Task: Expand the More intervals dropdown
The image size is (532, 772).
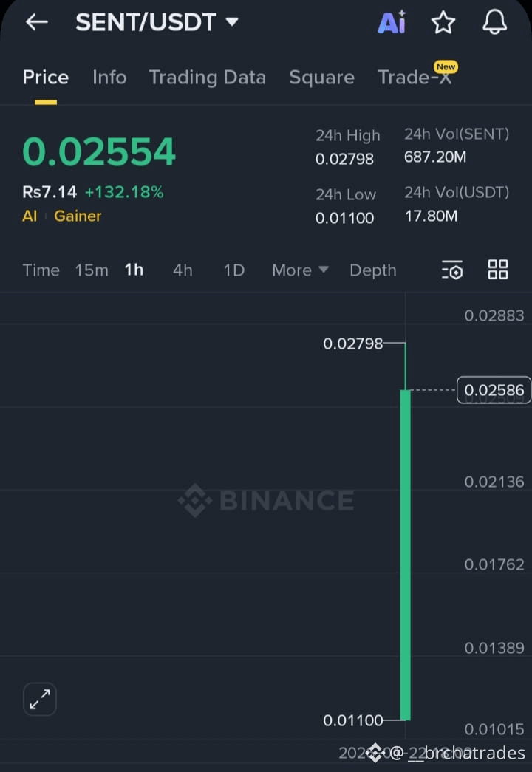Action: pyautogui.click(x=300, y=270)
